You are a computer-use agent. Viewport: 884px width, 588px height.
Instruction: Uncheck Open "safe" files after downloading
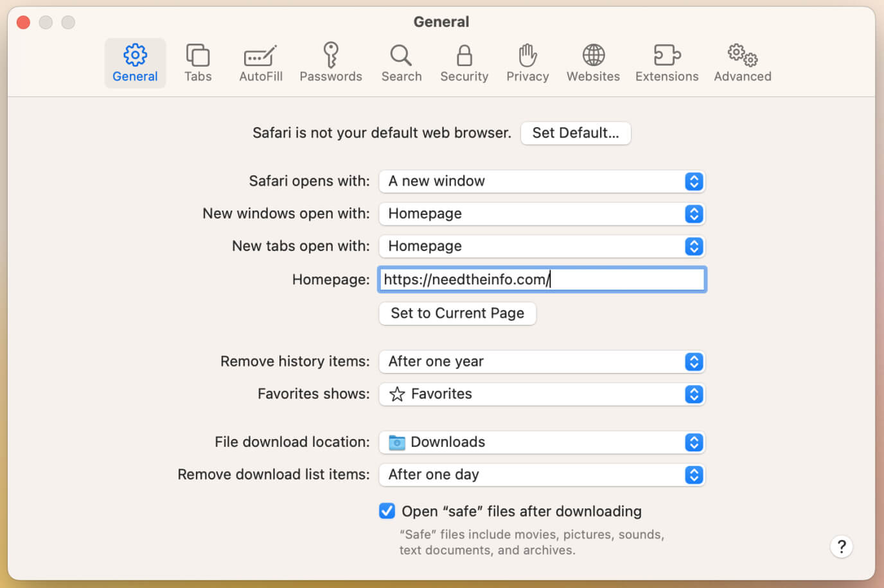(x=387, y=511)
